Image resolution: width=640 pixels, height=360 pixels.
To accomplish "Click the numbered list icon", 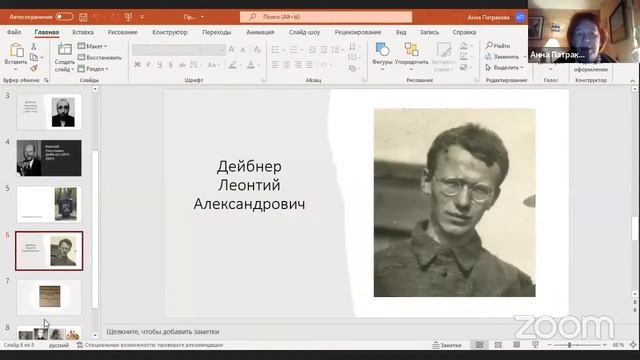I will (x=293, y=50).
